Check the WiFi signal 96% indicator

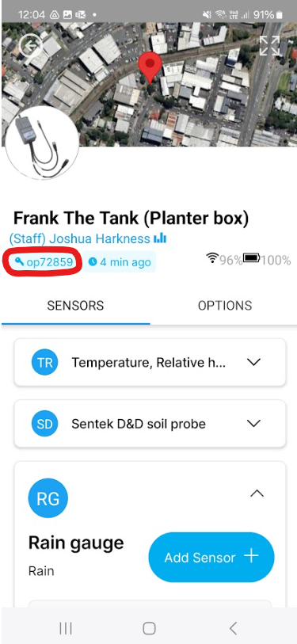pos(224,259)
